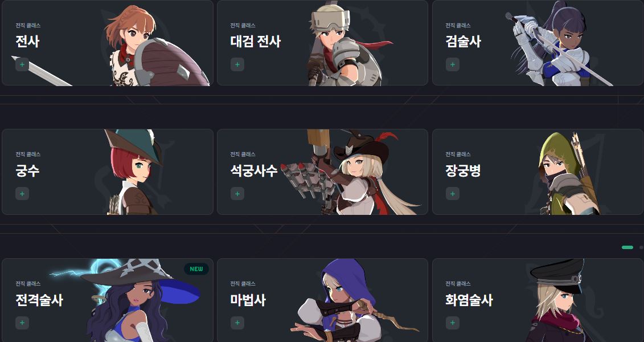Select the 전사 class title
644x342 pixels.
[27, 42]
